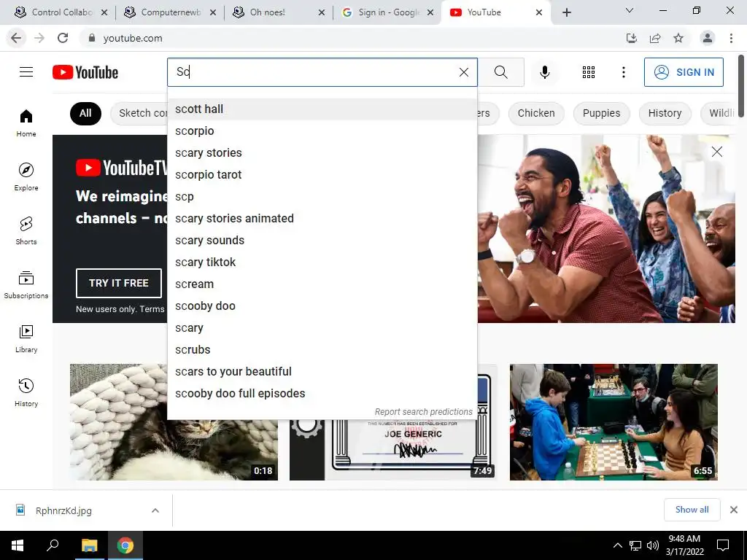
Task: Open YouTube settings three-dot menu
Action: 623,72
